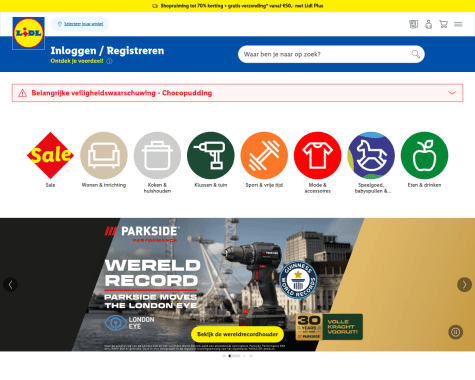Click the warning triangle icon

point(23,93)
